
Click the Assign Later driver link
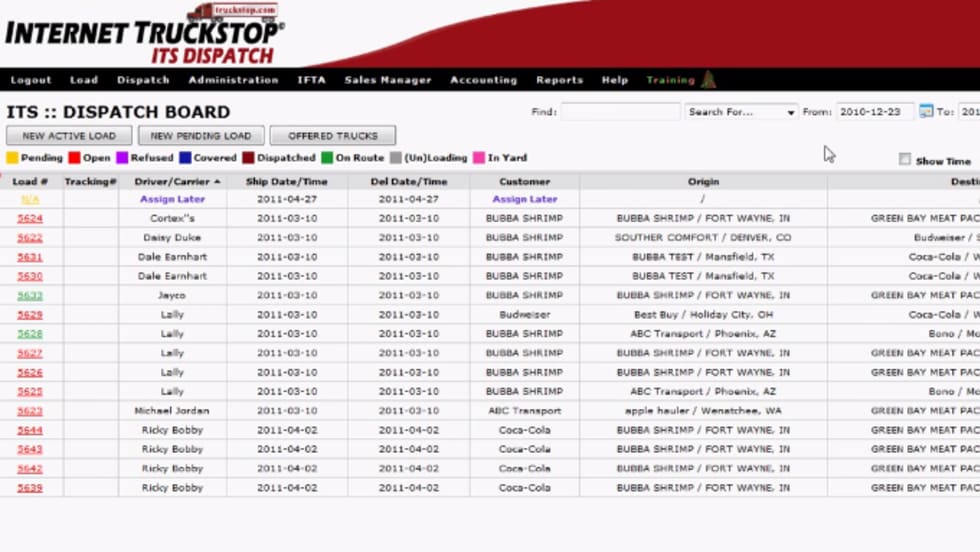tap(172, 200)
